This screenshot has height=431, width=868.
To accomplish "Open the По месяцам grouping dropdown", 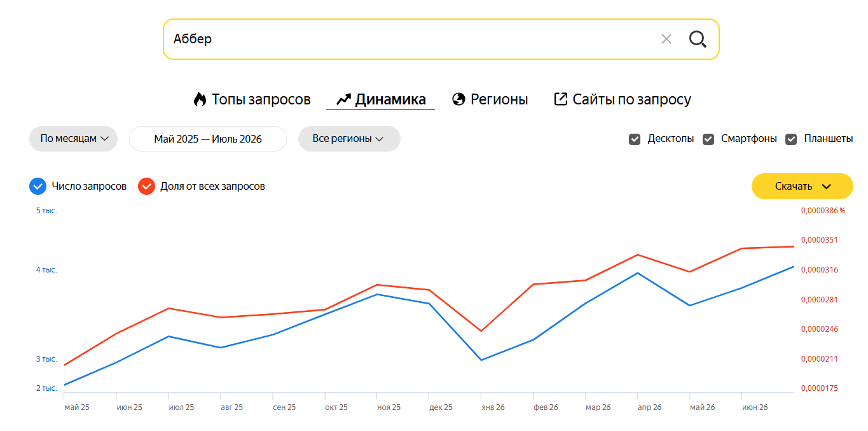I will 73,139.
